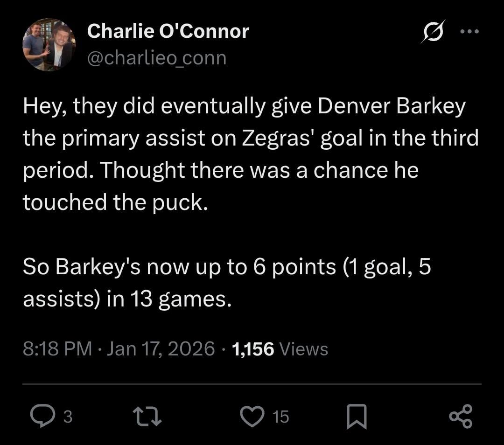This screenshot has width=504, height=445.
Task: View Charlie O'Connor's profile picture
Action: click(x=48, y=44)
